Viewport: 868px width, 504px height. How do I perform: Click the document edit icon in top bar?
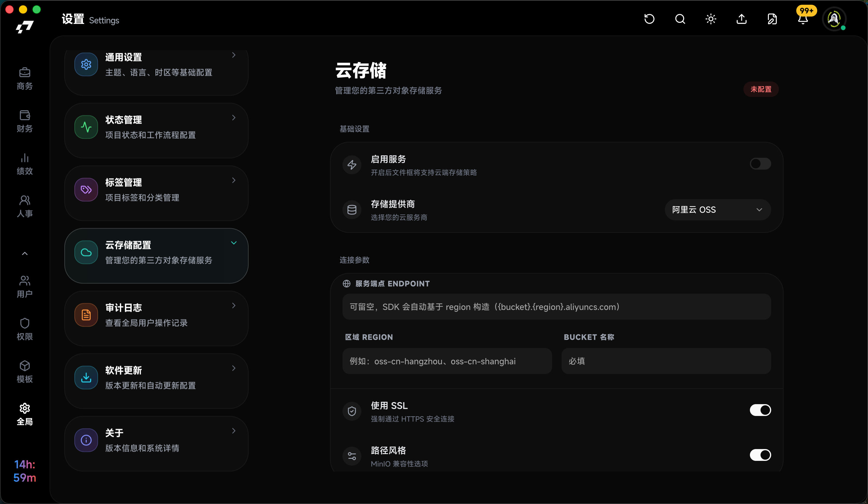click(772, 19)
